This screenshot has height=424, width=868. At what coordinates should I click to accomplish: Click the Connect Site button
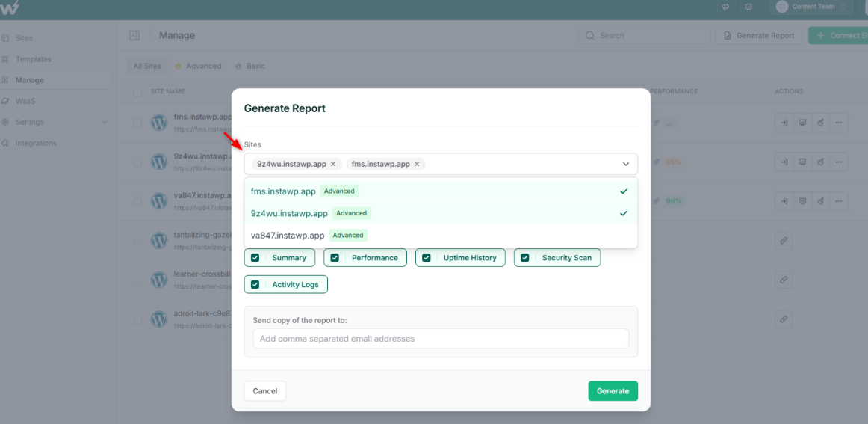[x=838, y=35]
